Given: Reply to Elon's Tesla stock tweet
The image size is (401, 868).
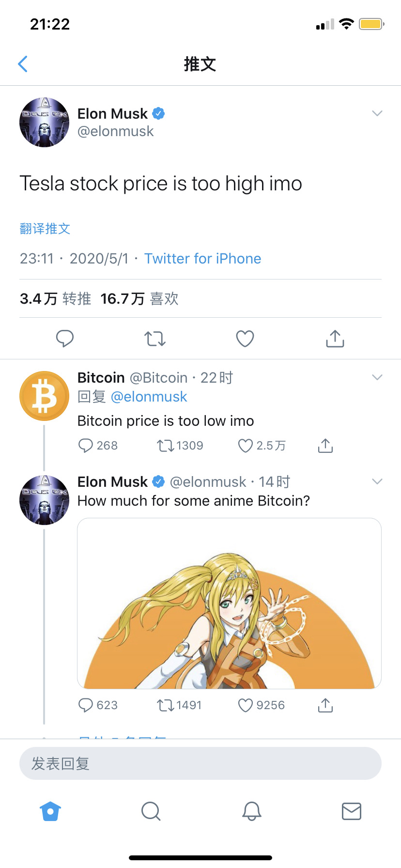Looking at the screenshot, I should pyautogui.click(x=65, y=339).
